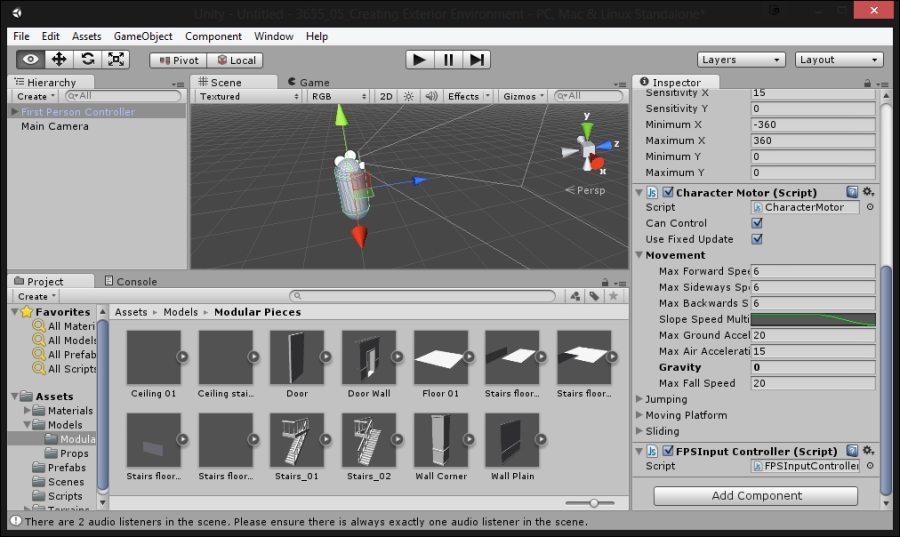
Task: Collapse the Movement section
Action: (x=639, y=255)
